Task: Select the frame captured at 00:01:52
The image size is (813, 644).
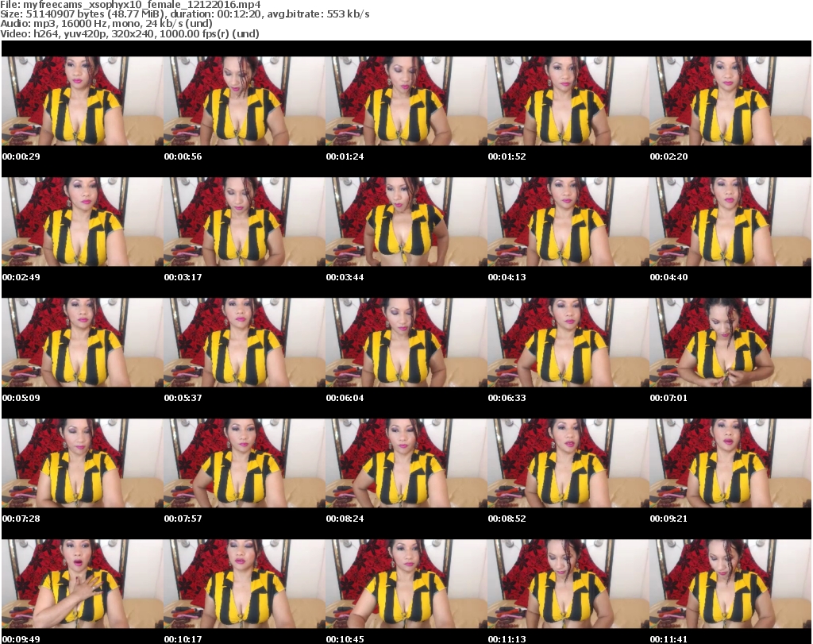Action: click(568, 101)
